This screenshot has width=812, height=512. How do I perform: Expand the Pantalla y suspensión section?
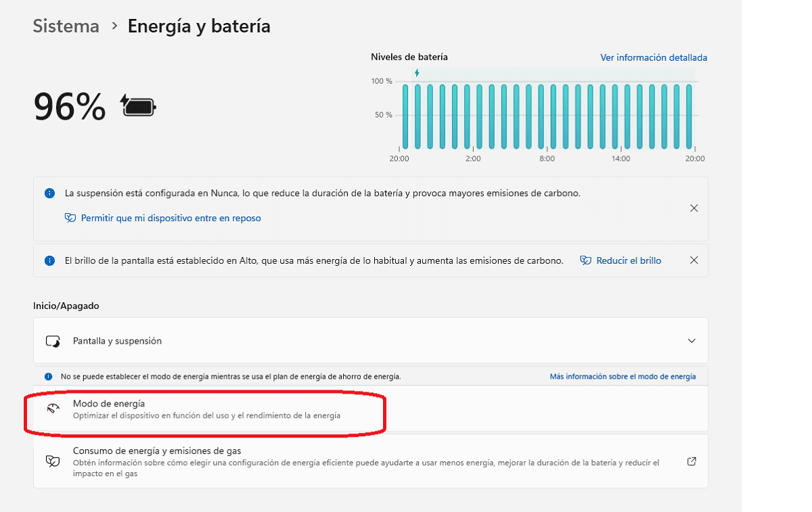691,340
